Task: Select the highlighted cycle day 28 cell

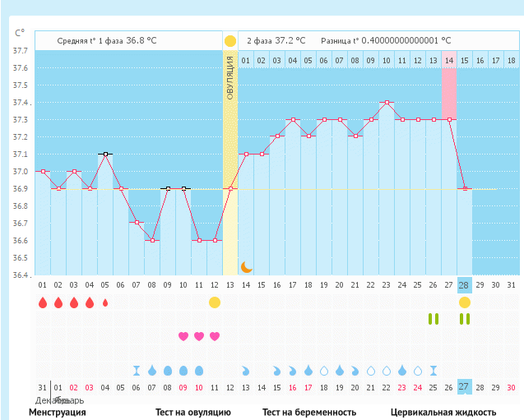Action: click(x=465, y=284)
